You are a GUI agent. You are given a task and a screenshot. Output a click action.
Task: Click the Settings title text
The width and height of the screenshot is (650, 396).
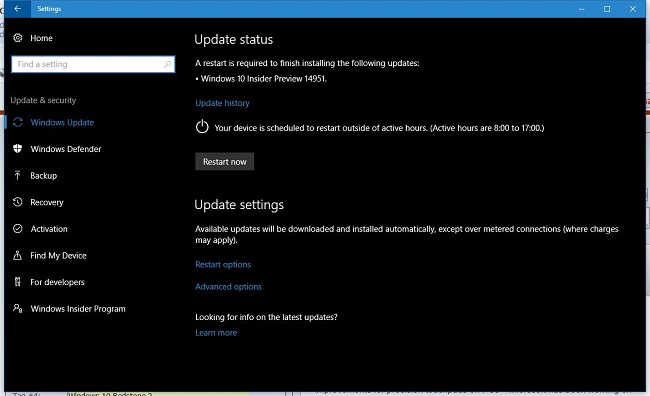tap(49, 9)
